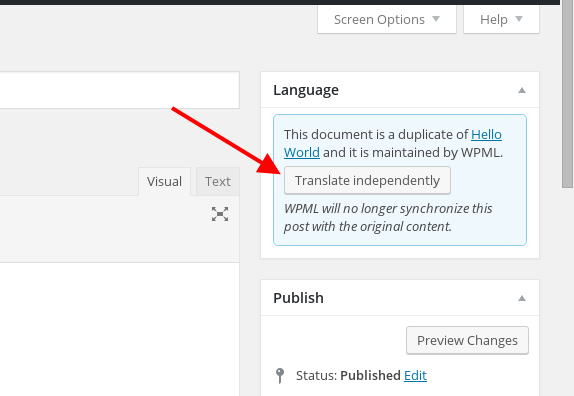
Task: Switch to the Visual editor tab
Action: (x=164, y=182)
